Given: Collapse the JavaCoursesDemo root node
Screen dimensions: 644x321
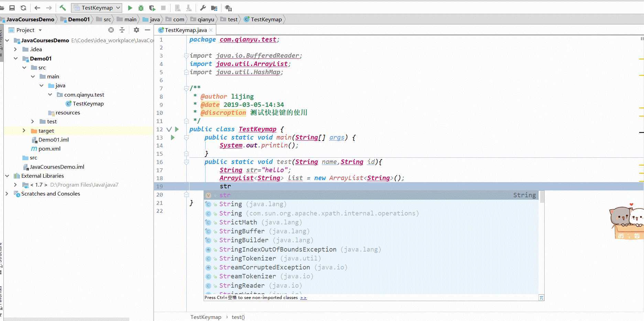Looking at the screenshot, I should (x=7, y=40).
